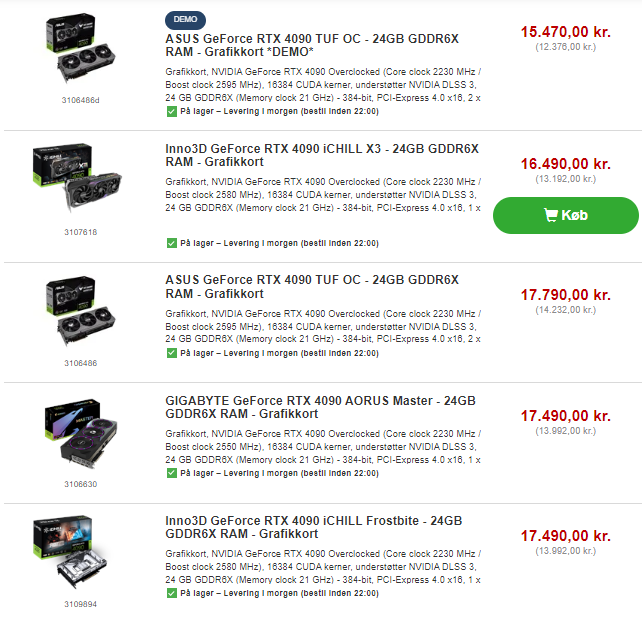Open ASUS RTX 4090 TUF OC non-demo title
This screenshot has width=642, height=635.
click(x=312, y=287)
